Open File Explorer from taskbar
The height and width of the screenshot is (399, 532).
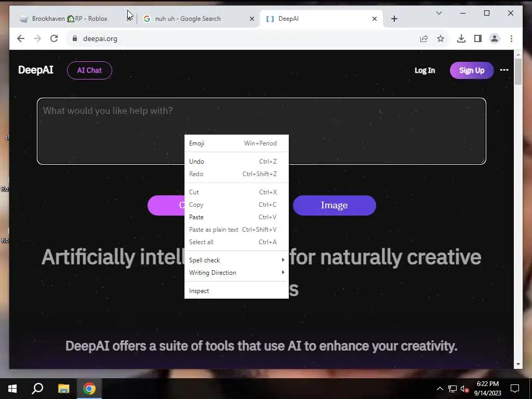point(63,389)
